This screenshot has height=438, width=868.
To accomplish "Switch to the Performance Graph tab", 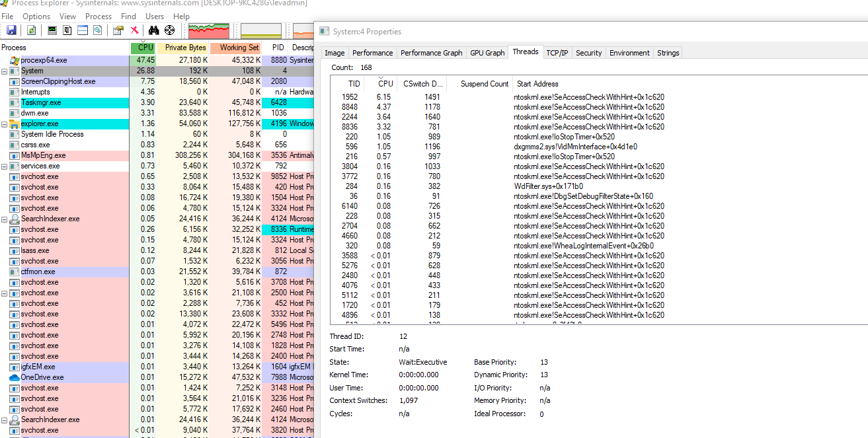I will [432, 53].
